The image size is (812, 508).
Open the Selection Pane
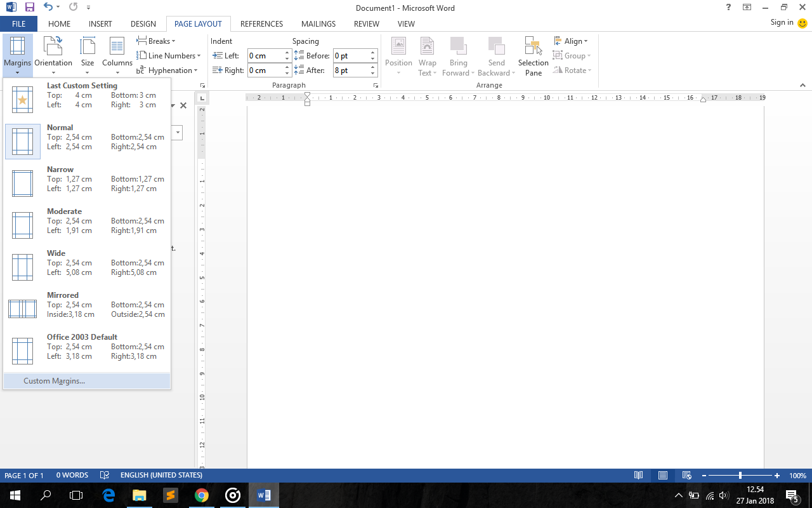point(534,56)
